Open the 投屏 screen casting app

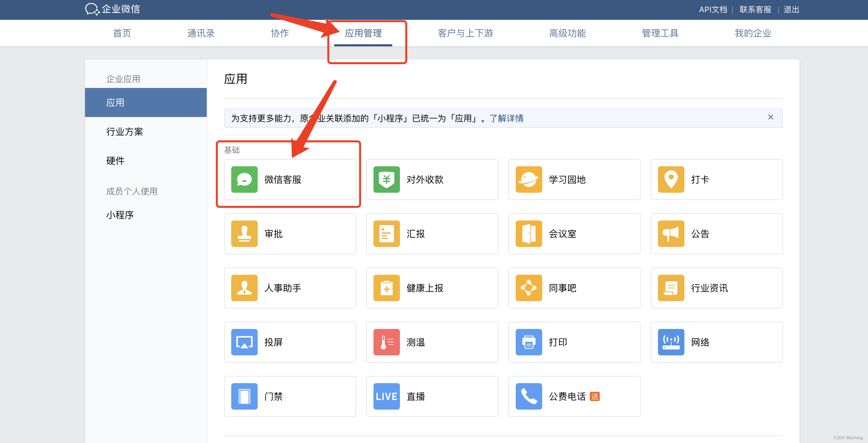point(289,342)
